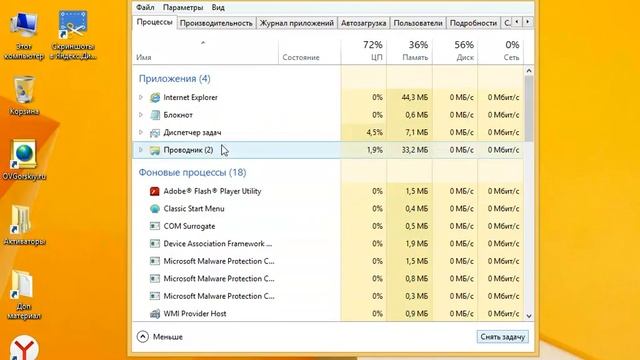This screenshot has height=360, width=640.
Task: Click the 0,9 МБ memory value
Action: pos(417,314)
